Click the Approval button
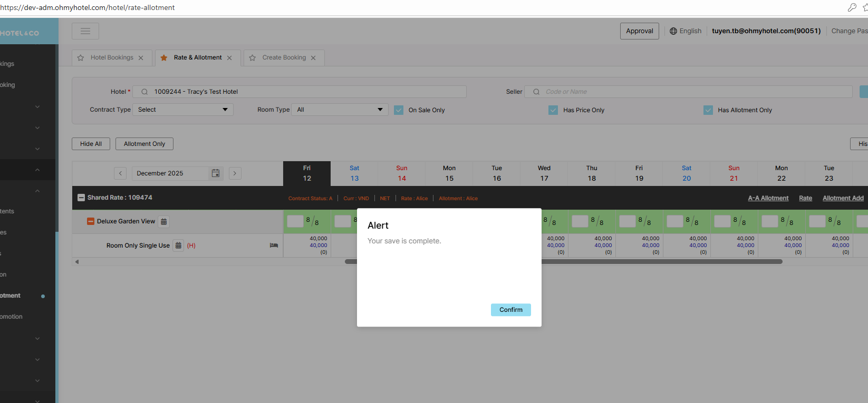 (640, 31)
